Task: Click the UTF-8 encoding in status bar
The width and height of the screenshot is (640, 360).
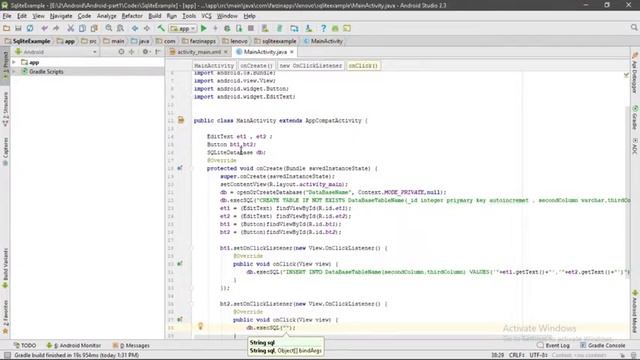Action: click(539, 355)
